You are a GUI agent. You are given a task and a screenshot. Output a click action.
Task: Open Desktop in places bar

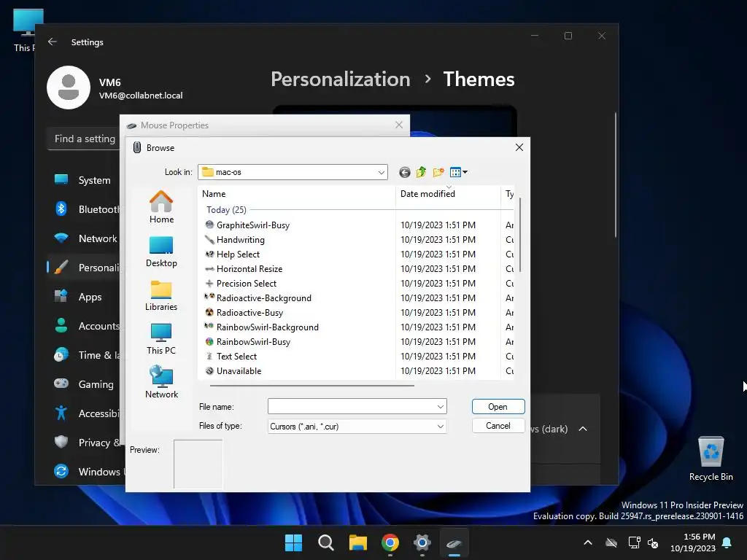click(161, 252)
